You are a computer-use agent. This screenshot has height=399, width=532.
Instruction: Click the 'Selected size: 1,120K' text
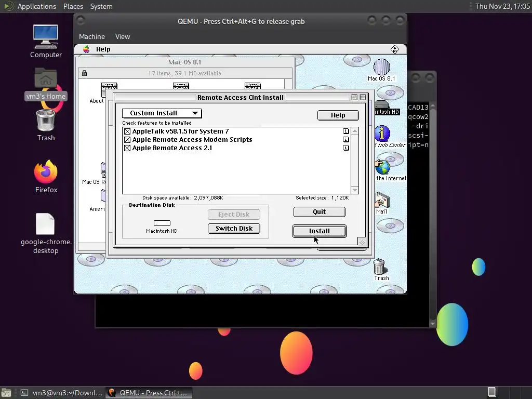(x=322, y=198)
